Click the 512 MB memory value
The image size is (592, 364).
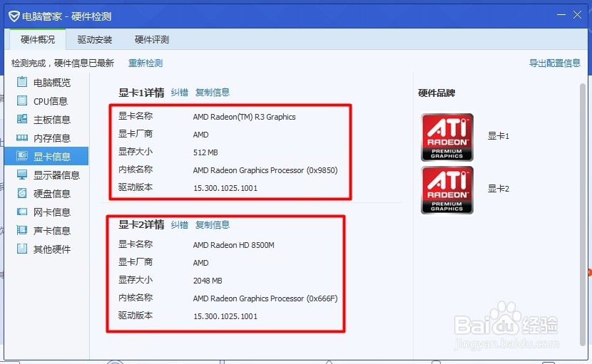click(205, 152)
